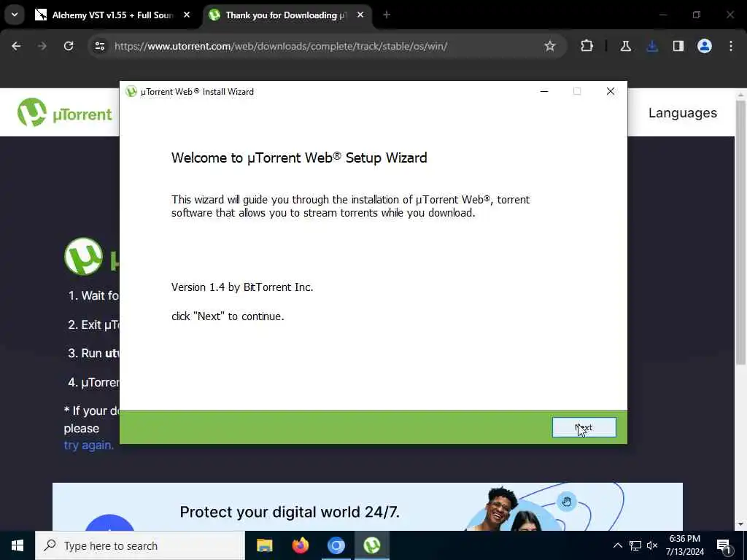Select the µTorrent installer taskbar icon
747x560 pixels.
[371, 545]
